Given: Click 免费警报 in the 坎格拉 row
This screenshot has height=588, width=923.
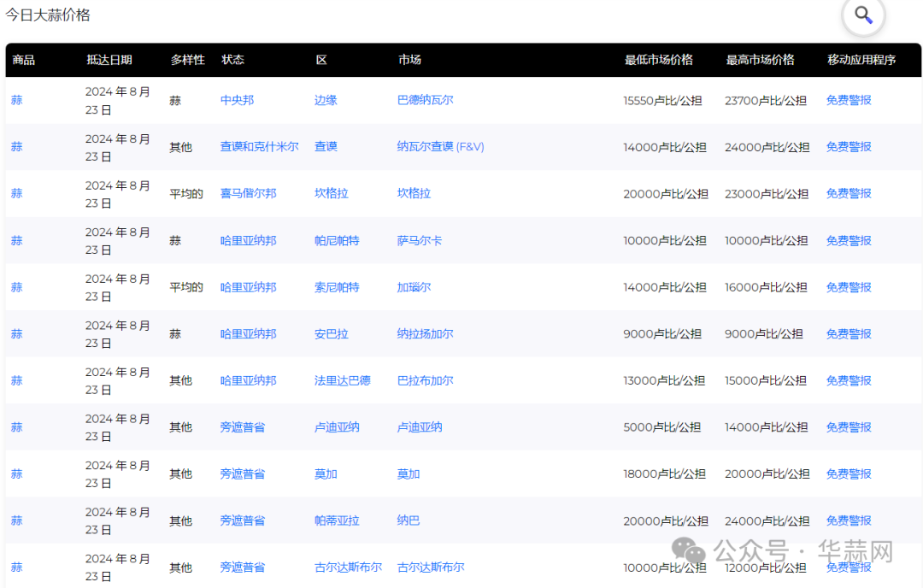Looking at the screenshot, I should click(849, 193).
